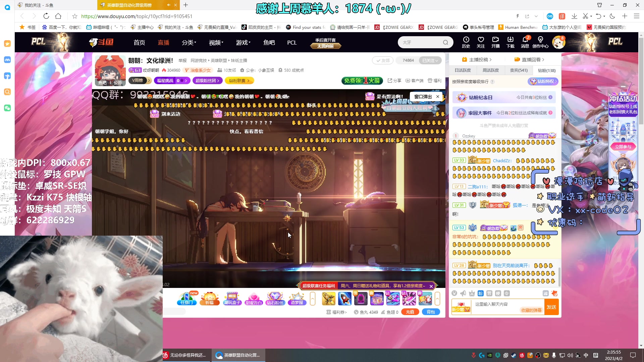Toggle the 友邻 neighbor button
The image size is (644, 362).
pyautogui.click(x=383, y=60)
